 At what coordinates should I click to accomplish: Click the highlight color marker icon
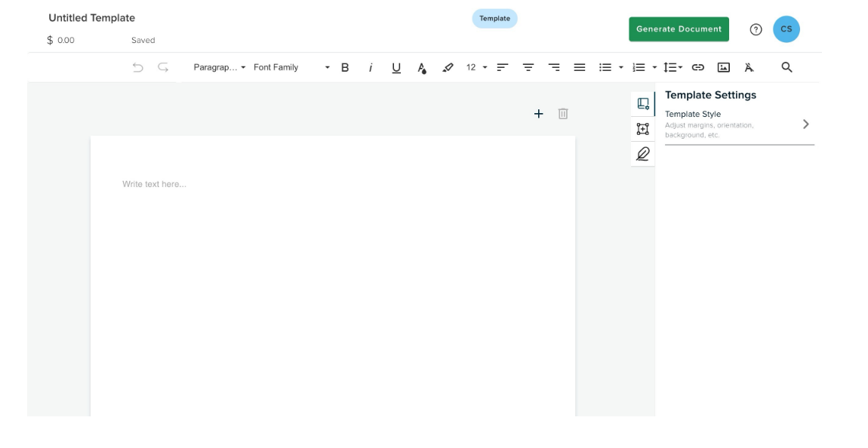[448, 68]
